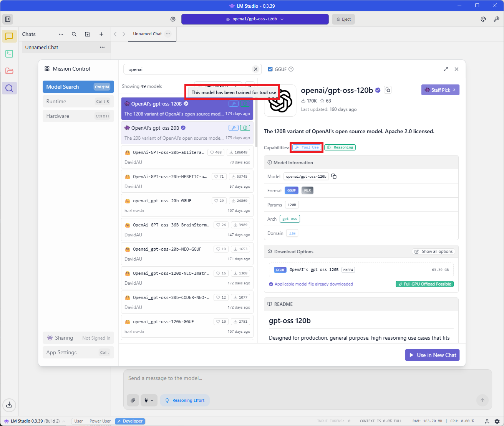Open the Hardware section
504x426 pixels.
point(78,116)
